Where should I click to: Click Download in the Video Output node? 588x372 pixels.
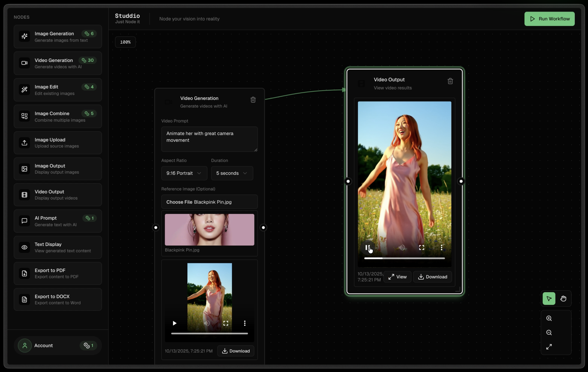[x=432, y=277]
